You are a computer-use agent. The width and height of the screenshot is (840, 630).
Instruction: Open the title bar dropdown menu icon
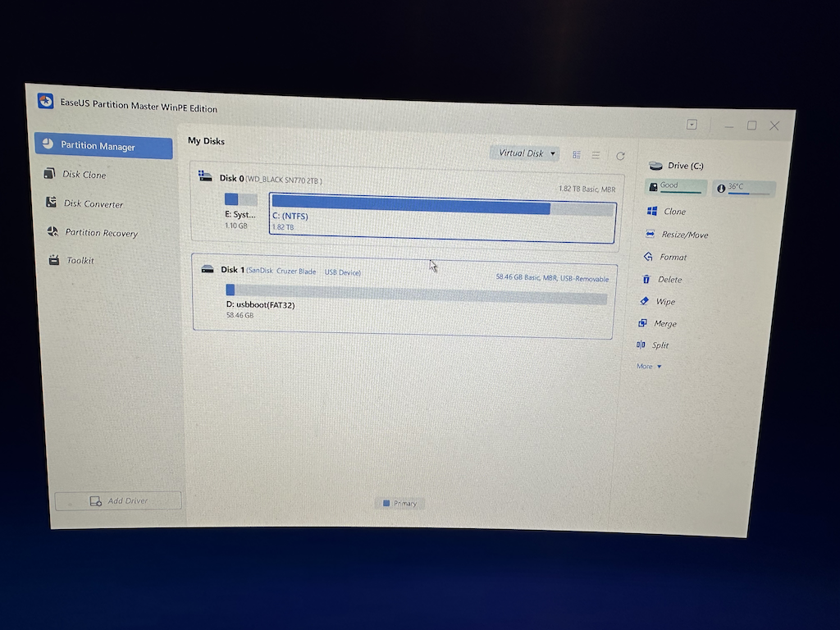692,125
